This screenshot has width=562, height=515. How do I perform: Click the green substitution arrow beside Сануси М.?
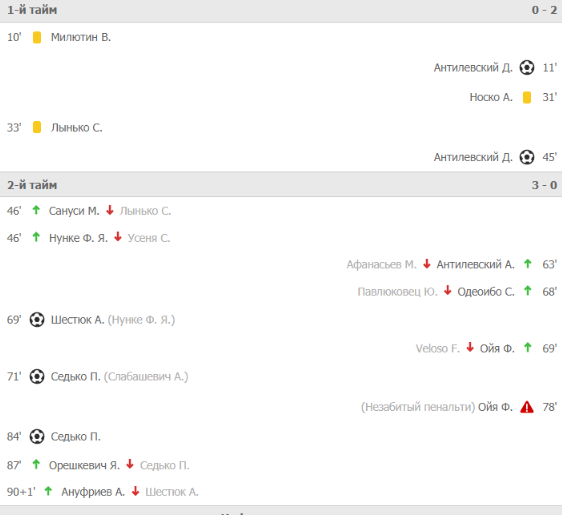(x=36, y=210)
